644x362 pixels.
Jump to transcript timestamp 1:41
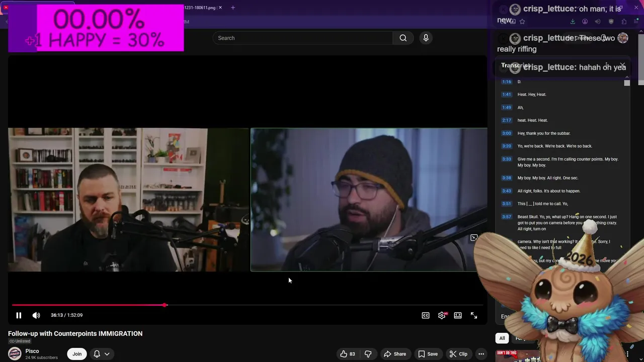point(507,95)
